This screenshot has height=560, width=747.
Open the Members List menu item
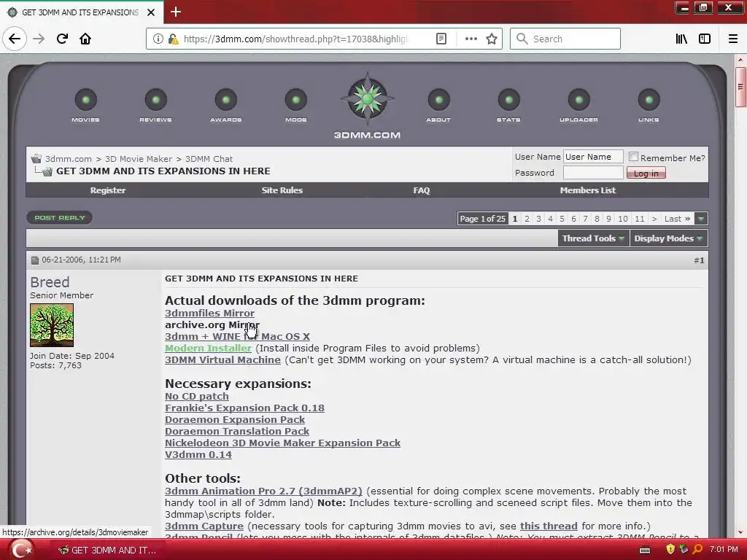click(x=588, y=190)
